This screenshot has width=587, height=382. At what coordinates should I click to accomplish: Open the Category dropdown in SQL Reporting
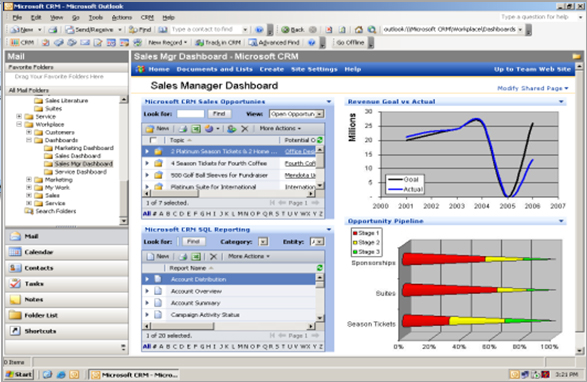pyautogui.click(x=263, y=242)
